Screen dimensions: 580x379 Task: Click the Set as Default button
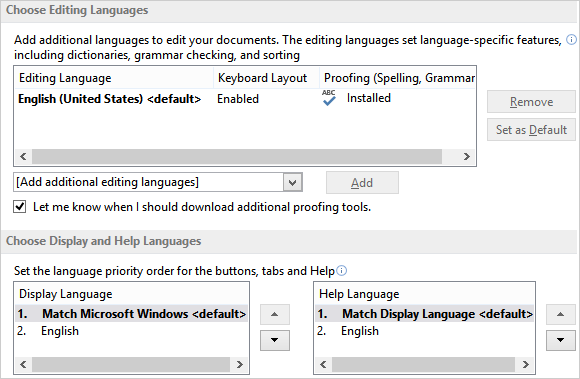(x=531, y=130)
